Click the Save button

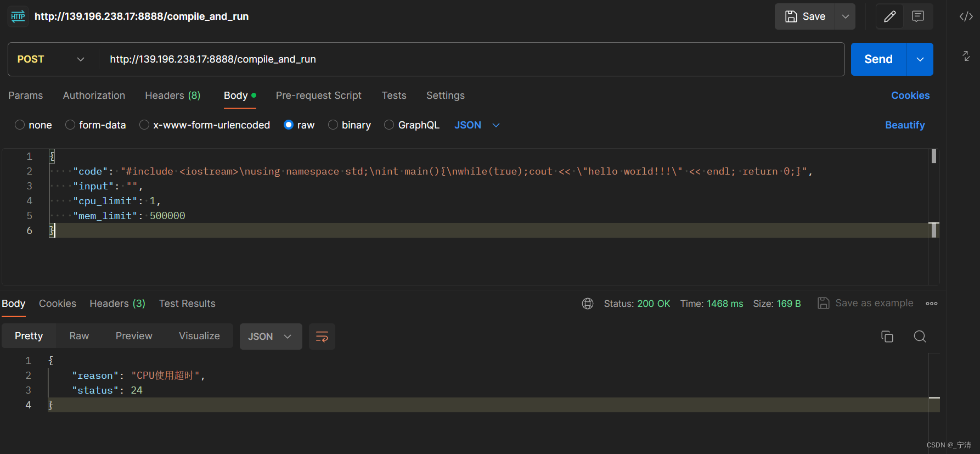(x=805, y=16)
